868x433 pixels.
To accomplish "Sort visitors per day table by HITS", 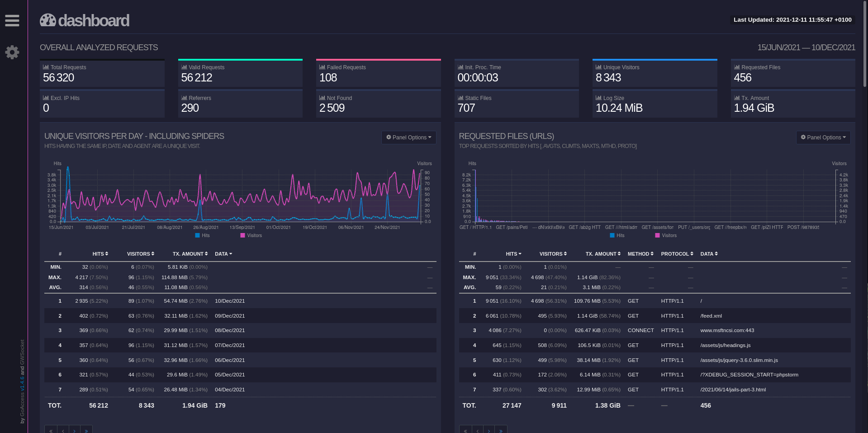I will [x=100, y=254].
